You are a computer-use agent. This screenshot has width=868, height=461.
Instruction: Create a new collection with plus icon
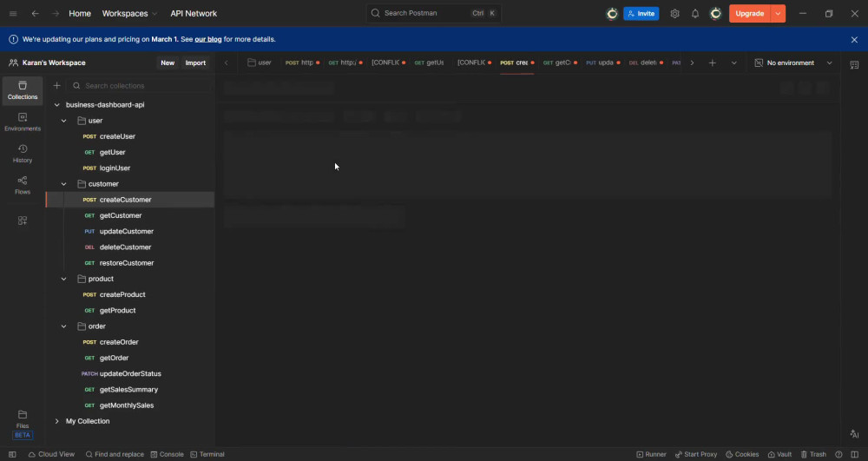point(56,86)
